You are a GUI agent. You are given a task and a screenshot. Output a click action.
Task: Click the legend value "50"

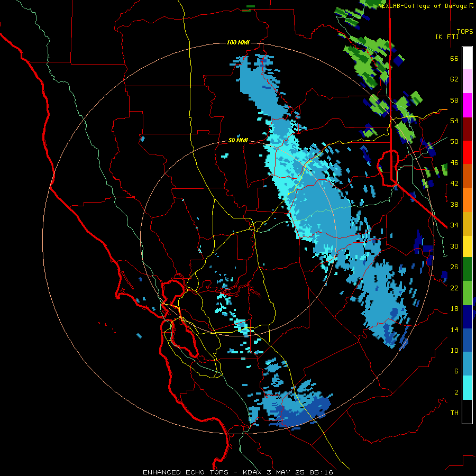[x=454, y=142]
